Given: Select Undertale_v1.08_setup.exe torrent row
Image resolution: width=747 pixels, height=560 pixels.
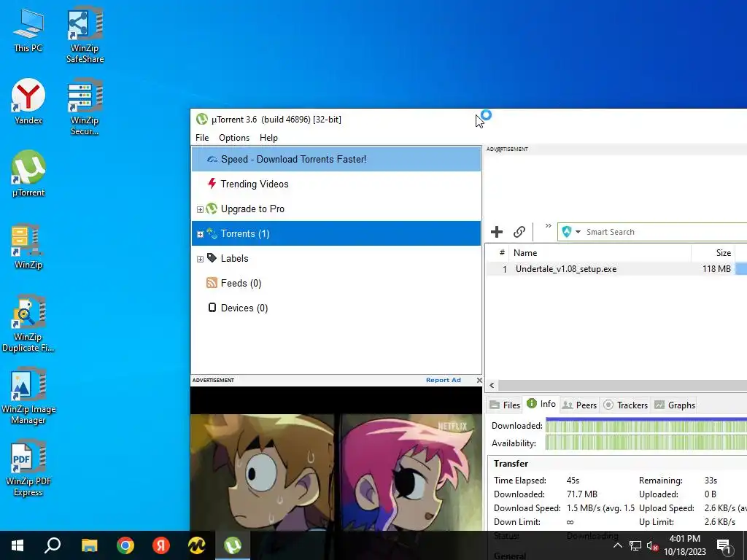Looking at the screenshot, I should pyautogui.click(x=616, y=269).
